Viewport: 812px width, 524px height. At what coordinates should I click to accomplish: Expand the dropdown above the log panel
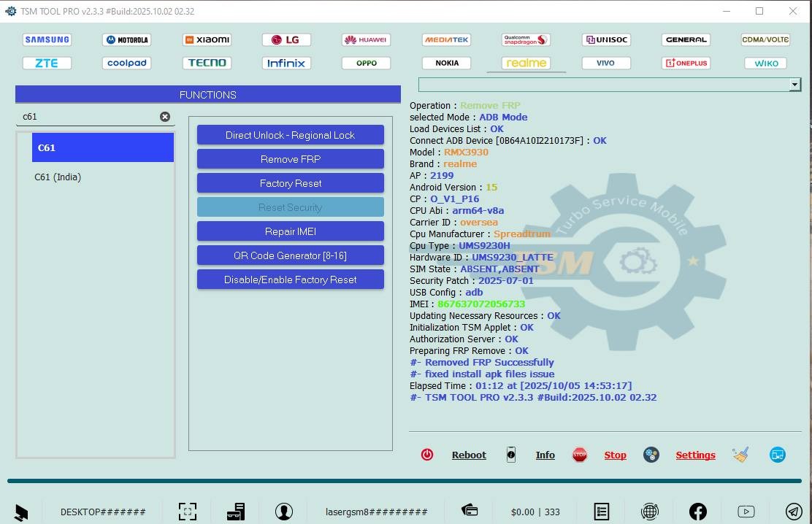click(x=795, y=85)
